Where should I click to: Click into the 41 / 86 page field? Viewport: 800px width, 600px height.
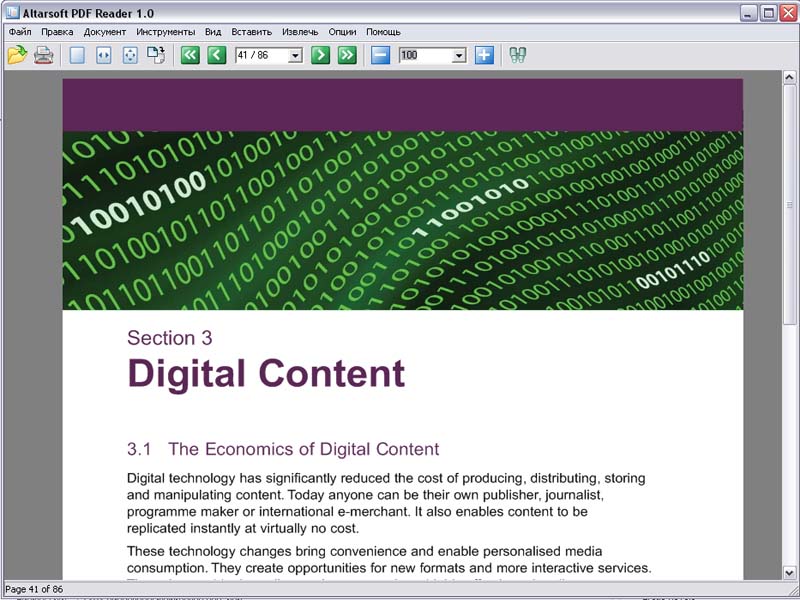coord(262,55)
